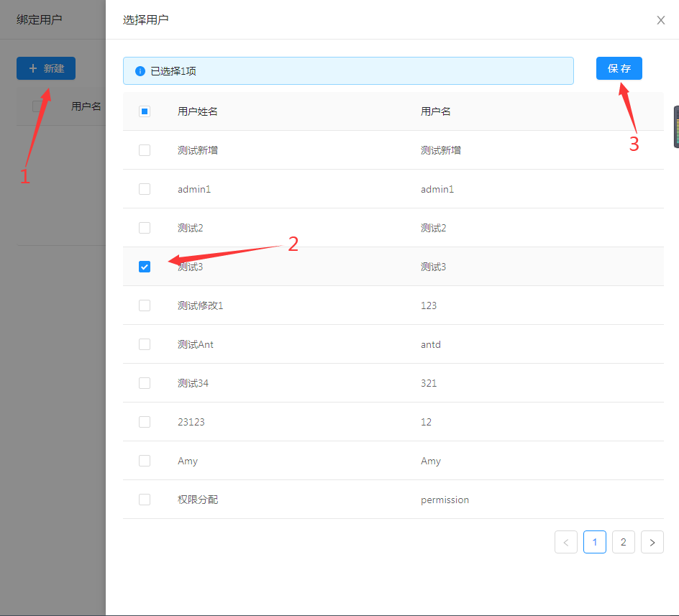Click the permission username cell
Viewport: 679px width, 616px height.
445,500
